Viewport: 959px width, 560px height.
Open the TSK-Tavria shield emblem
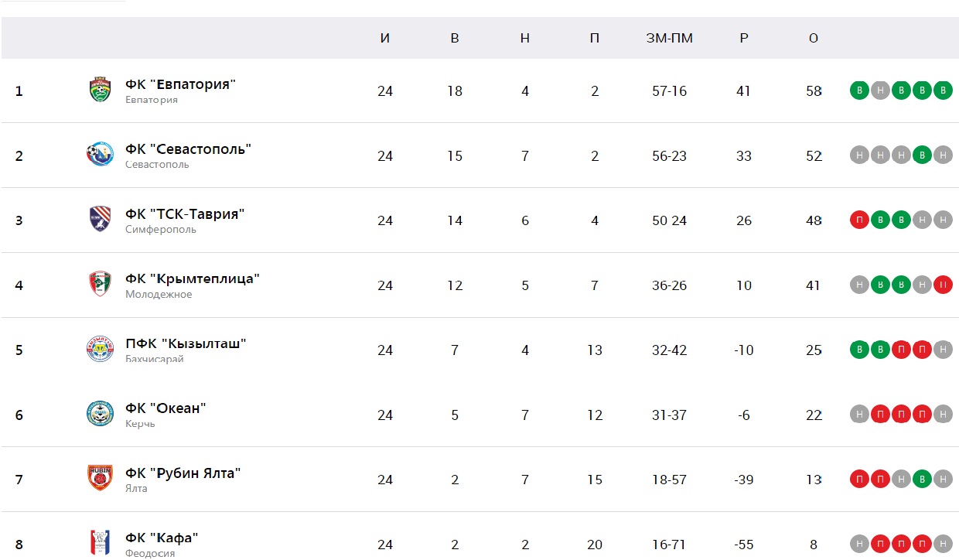pos(100,220)
